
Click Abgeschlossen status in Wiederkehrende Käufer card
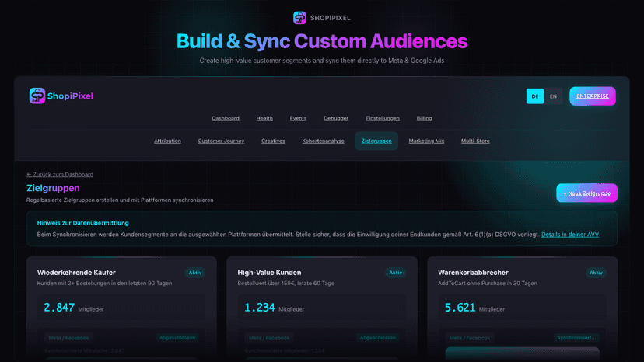click(177, 338)
